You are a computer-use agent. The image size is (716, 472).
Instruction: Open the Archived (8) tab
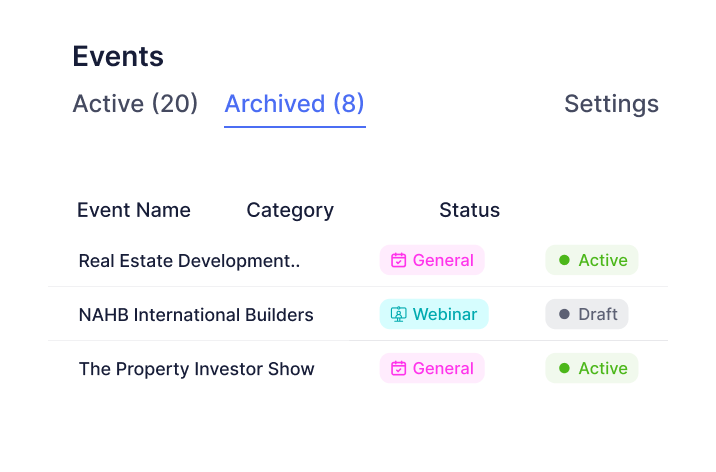[295, 104]
